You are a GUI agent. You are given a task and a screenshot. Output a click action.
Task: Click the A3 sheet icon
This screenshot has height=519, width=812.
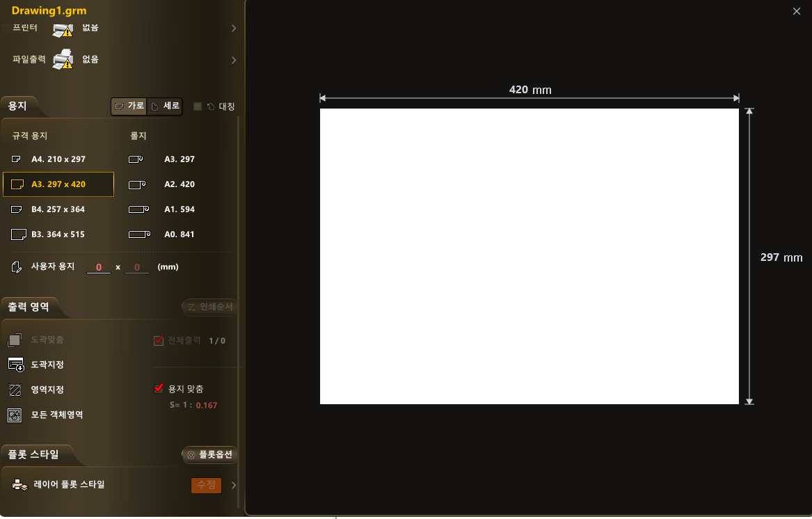(x=17, y=184)
